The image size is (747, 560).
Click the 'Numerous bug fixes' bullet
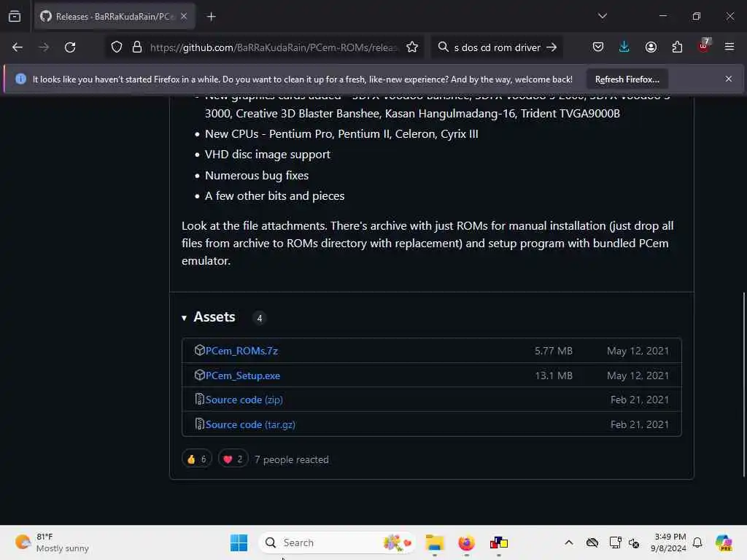257,175
